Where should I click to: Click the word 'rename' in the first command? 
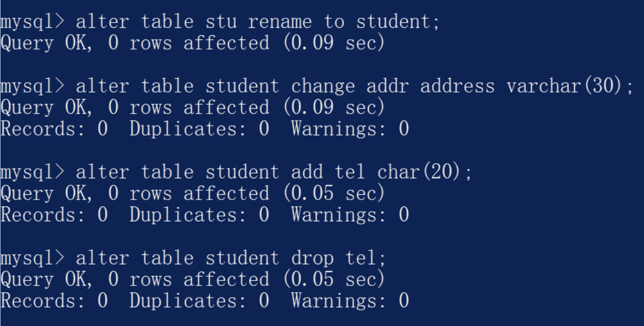pos(280,22)
